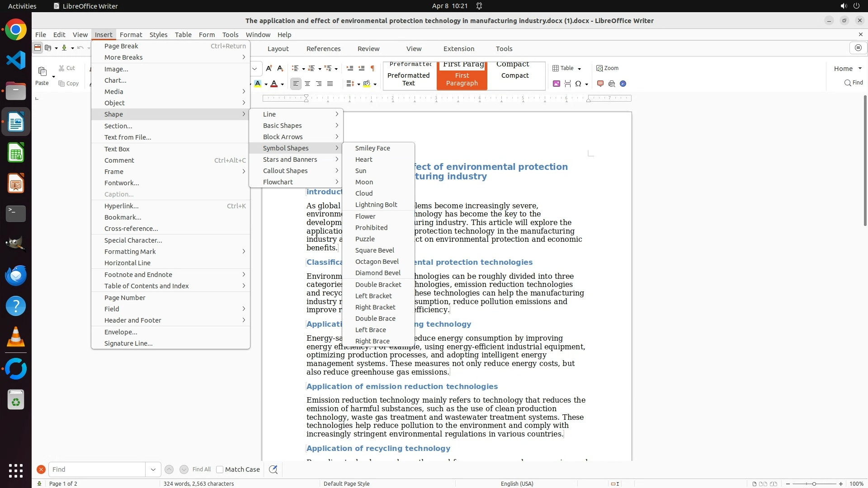
Task: Open the Find field history dropdown
Action: click(153, 469)
